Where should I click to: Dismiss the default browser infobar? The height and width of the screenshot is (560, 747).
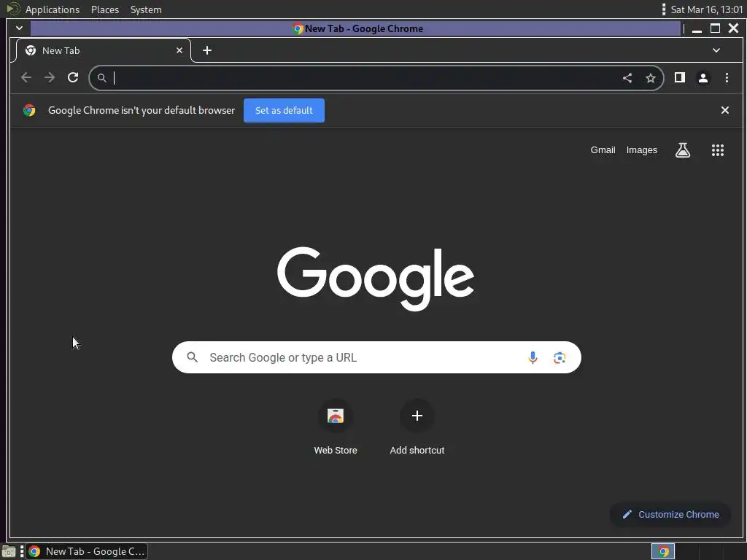tap(725, 111)
